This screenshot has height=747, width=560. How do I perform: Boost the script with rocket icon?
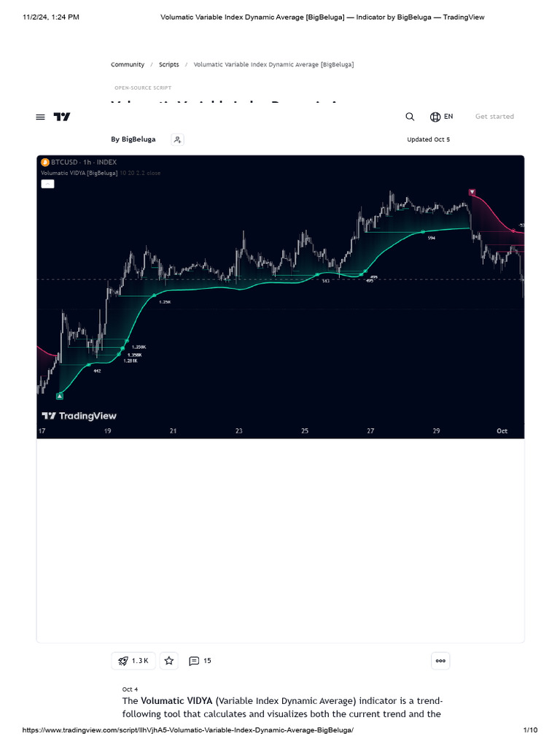[133, 661]
